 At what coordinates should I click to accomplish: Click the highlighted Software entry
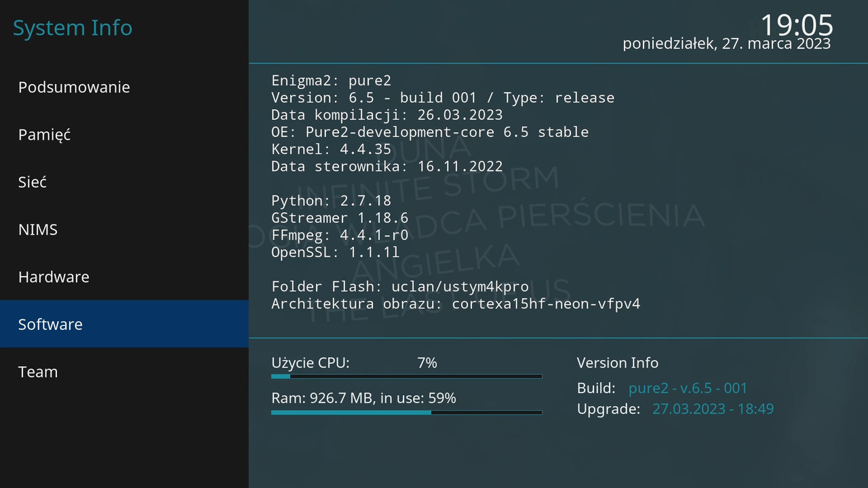[124, 324]
